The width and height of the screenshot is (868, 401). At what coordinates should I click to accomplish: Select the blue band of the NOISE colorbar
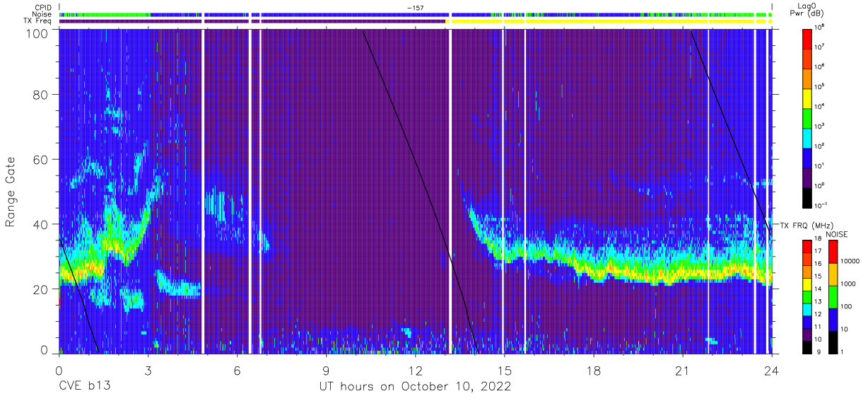coord(833,320)
